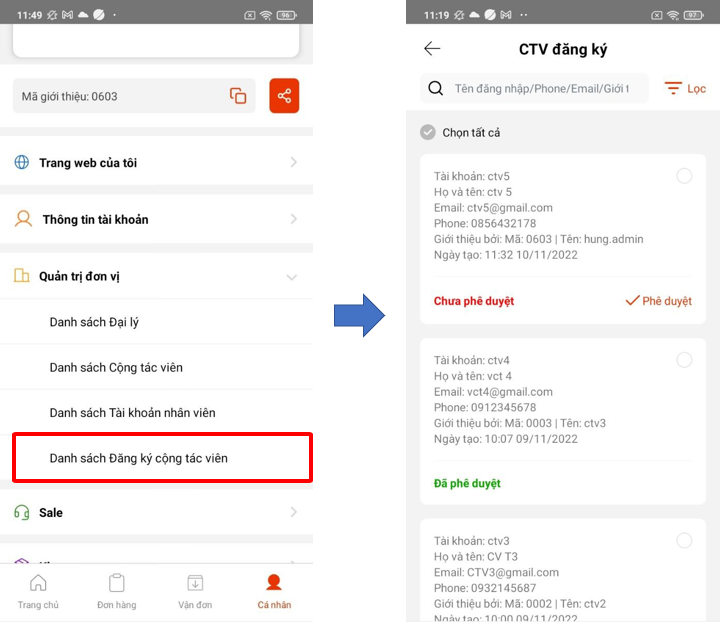Switch to Đơn hàng tab

[x=117, y=590]
